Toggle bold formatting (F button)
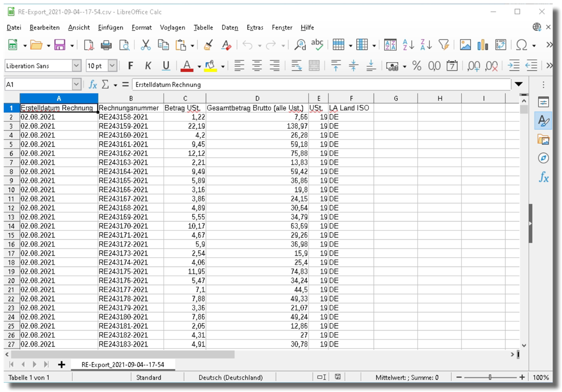The image size is (562, 392). pos(131,66)
